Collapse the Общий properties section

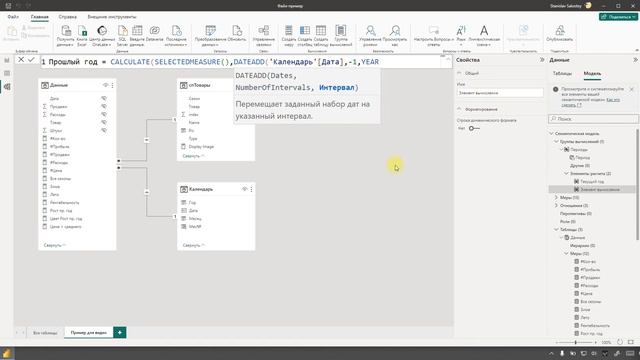(459, 73)
